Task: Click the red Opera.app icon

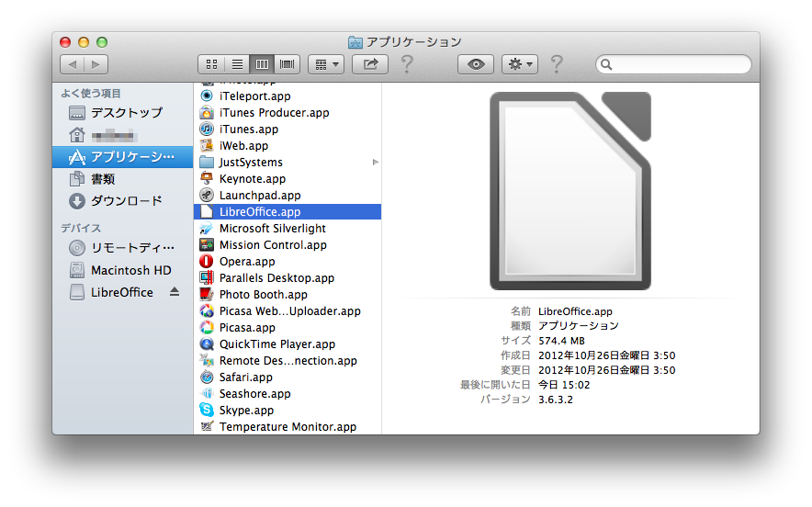Action: 207,262
